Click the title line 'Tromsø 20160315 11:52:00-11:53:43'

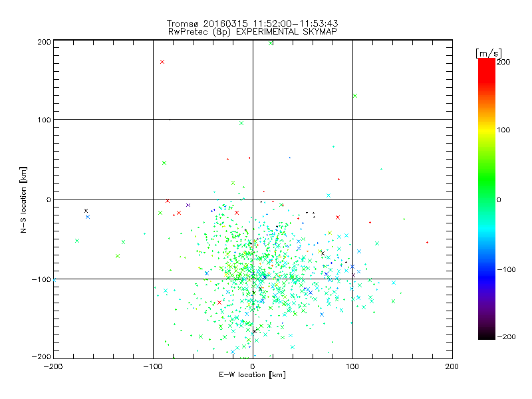coord(252,23)
